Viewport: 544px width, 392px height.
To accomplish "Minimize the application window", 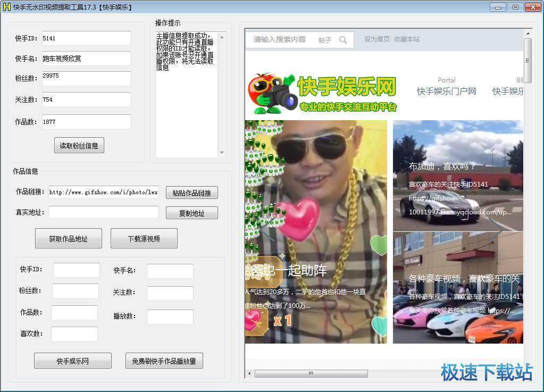I will click(498, 7).
